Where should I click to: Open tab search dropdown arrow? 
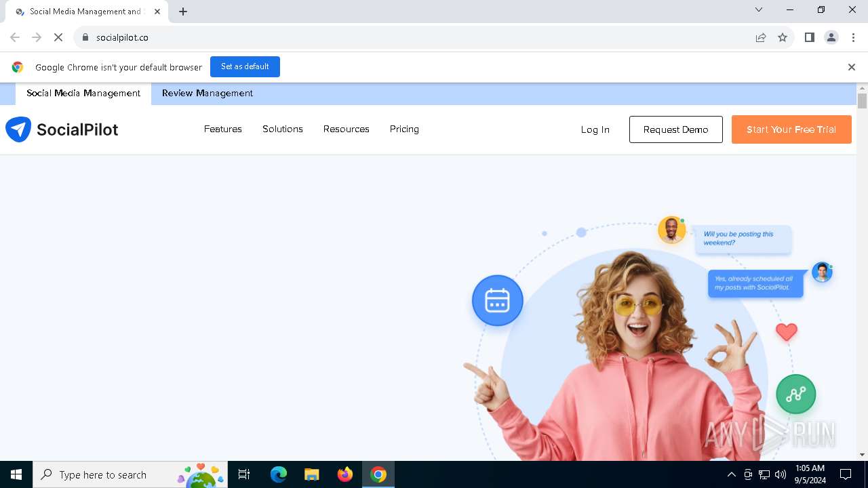[759, 9]
